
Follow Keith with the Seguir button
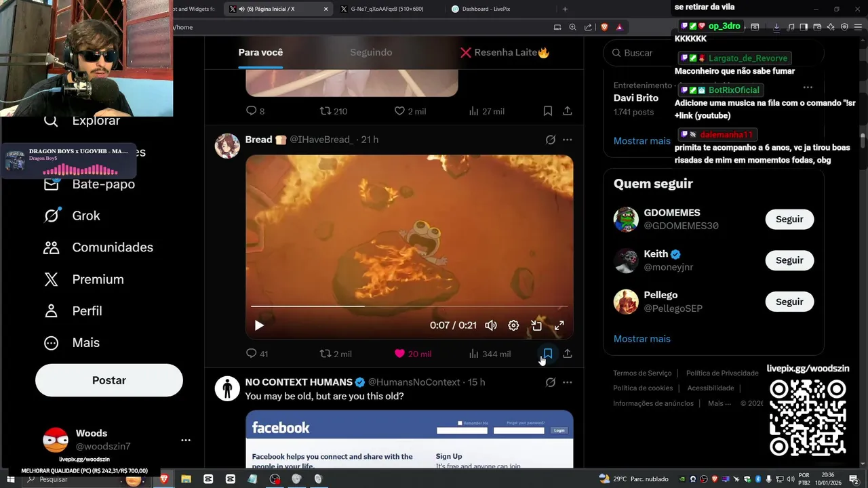point(789,260)
